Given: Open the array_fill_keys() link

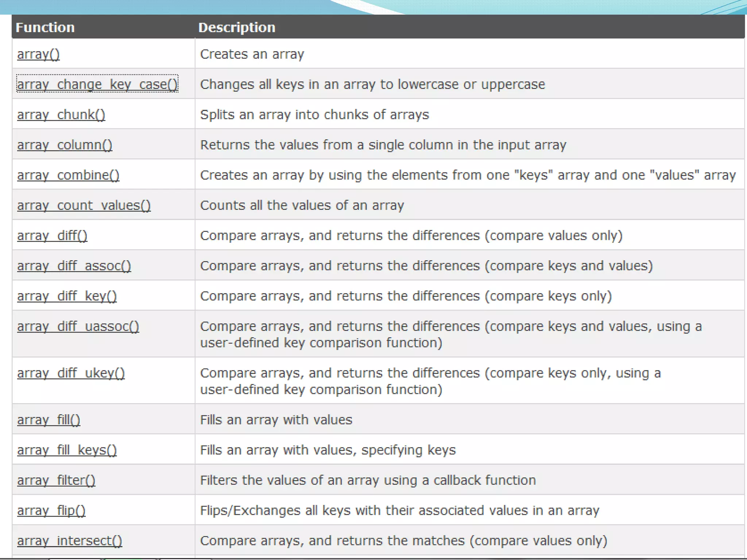Looking at the screenshot, I should 67,450.
